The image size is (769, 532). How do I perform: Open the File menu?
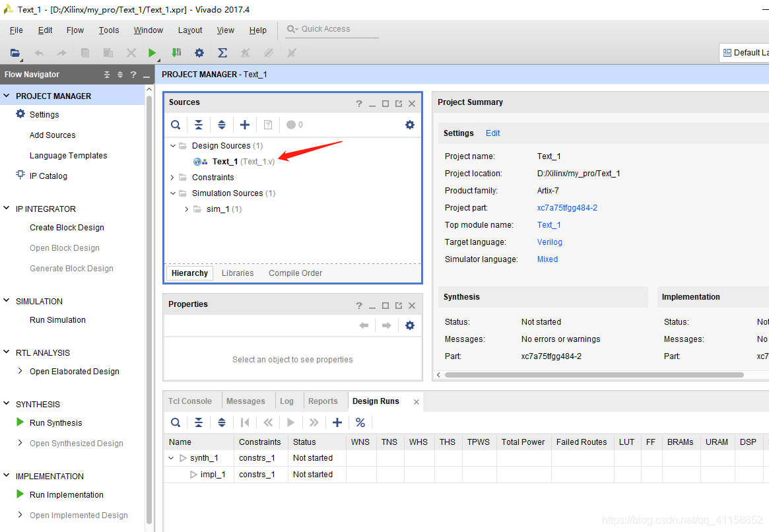[17, 30]
